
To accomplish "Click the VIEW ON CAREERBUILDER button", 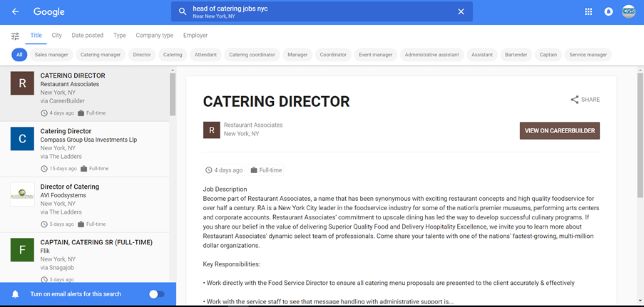I will (x=559, y=130).
